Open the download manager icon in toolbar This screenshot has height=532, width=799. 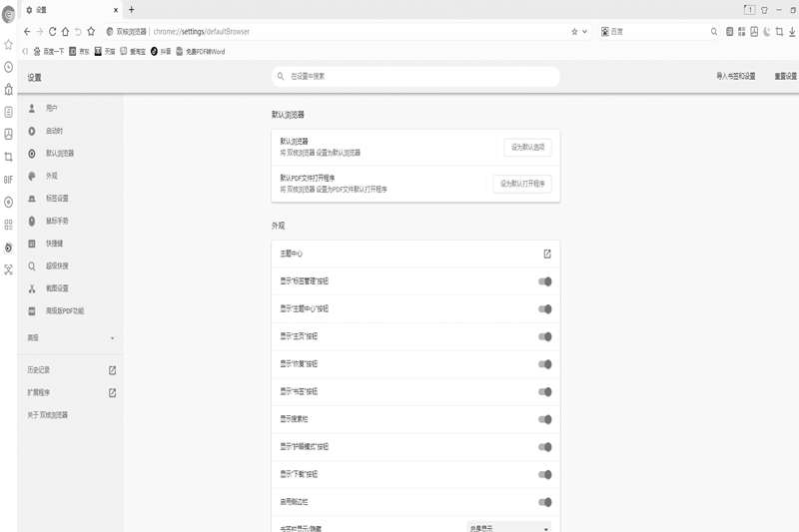point(791,32)
